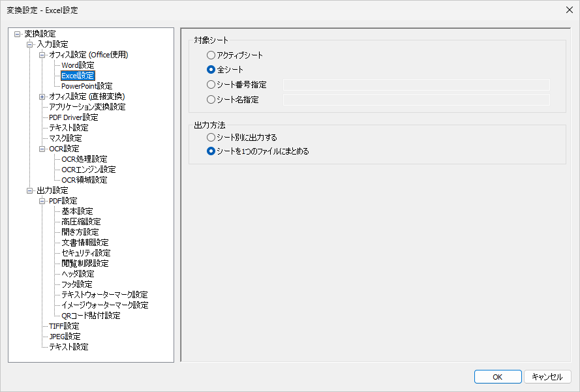Click the キャンセル button
The image size is (580, 392).
pos(547,377)
